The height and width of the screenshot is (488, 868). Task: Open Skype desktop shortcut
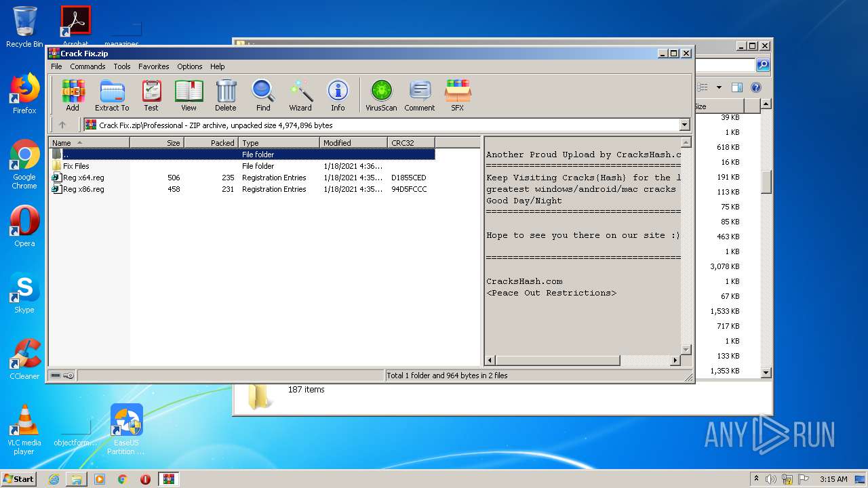point(24,293)
